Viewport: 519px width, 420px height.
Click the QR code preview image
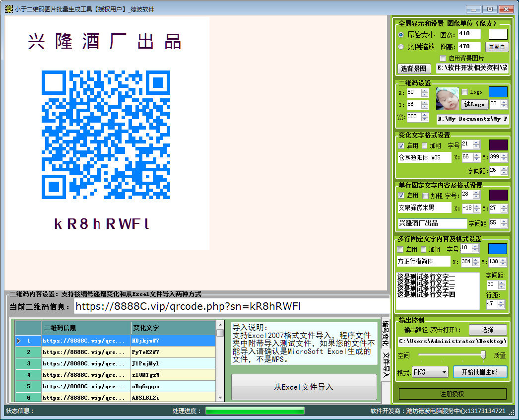coord(106,135)
